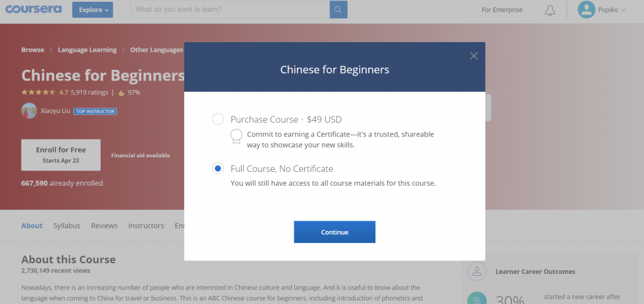This screenshot has height=304, width=644.
Task: Open the Instructors tab
Action: 146,225
